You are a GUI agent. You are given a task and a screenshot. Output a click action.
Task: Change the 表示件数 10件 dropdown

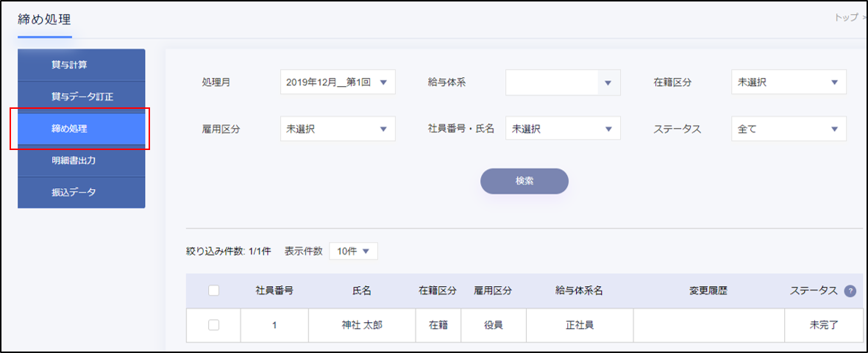coord(353,251)
